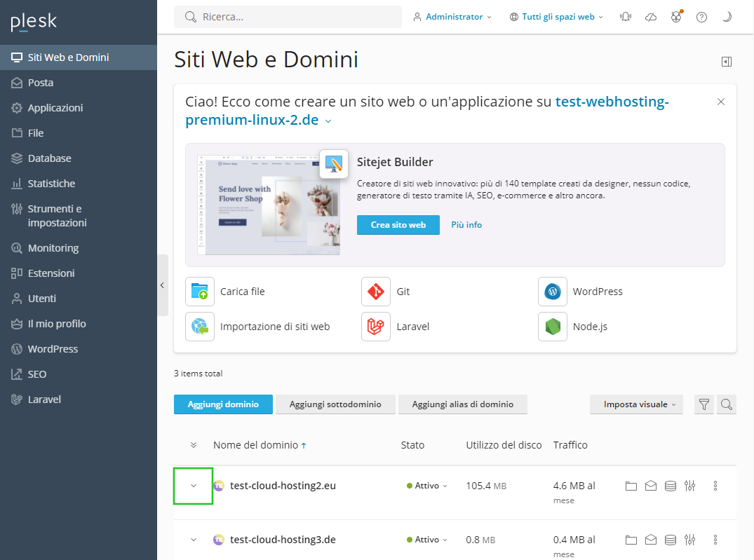Open mail icon for test-cloud-hosting2.eu
754x560 pixels.
point(651,486)
